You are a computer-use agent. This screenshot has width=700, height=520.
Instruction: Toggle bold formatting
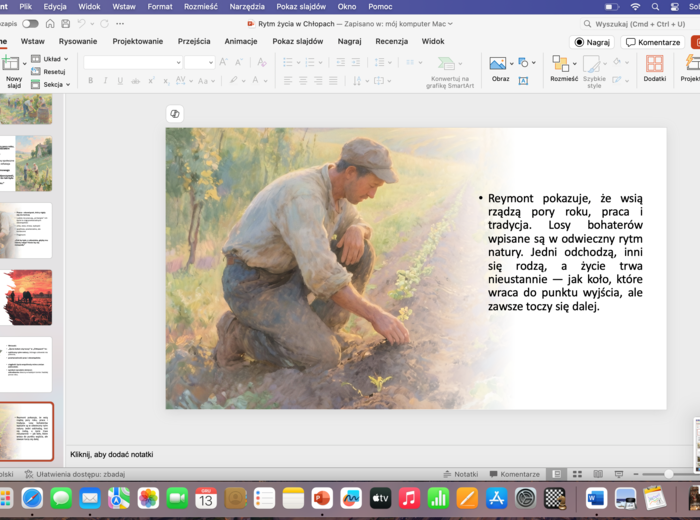91,81
